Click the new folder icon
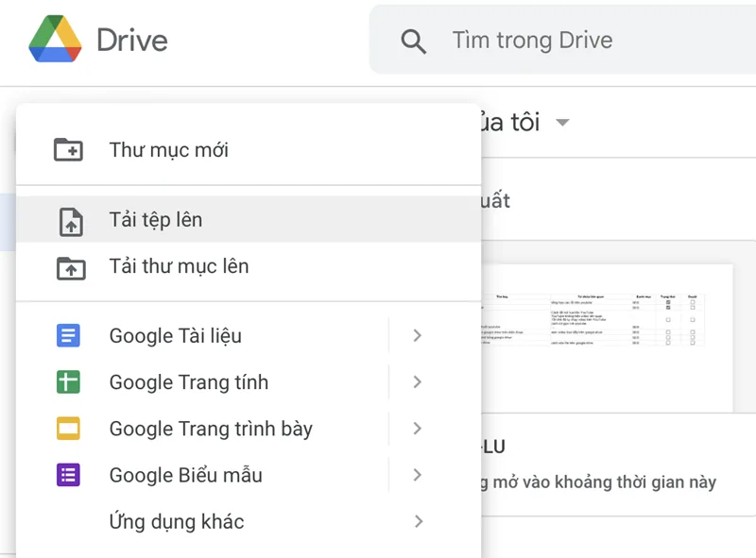The width and height of the screenshot is (756, 558). (68, 149)
